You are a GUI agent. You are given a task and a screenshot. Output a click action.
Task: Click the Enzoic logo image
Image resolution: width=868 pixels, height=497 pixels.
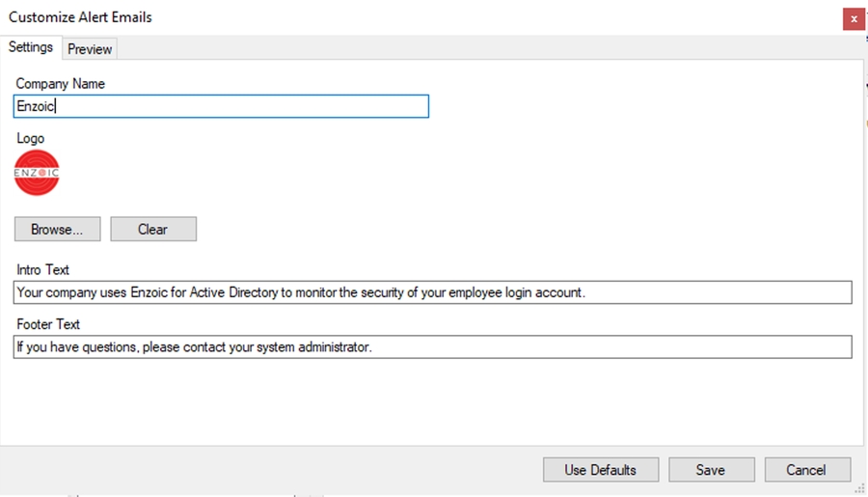pyautogui.click(x=37, y=174)
